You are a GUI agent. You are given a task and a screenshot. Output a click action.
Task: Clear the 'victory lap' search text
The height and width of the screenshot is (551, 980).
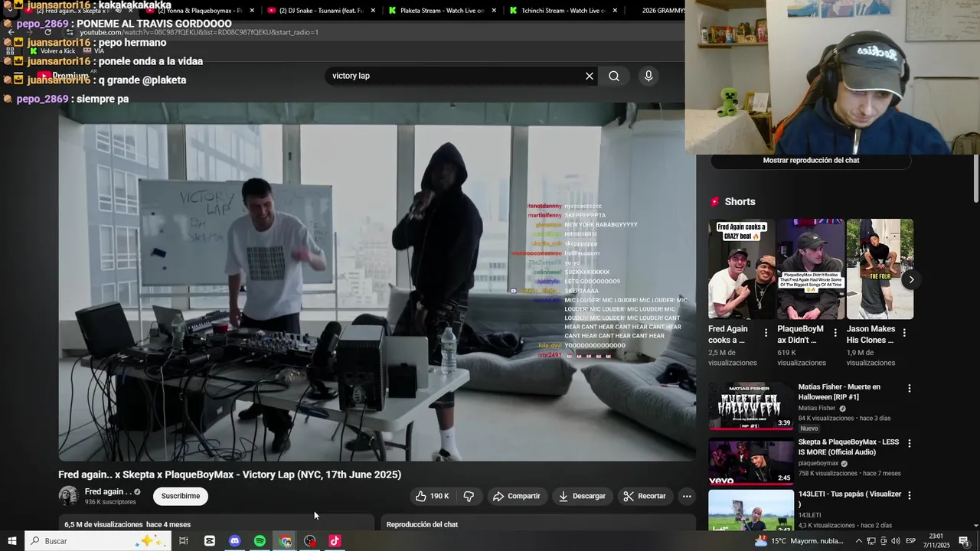click(x=589, y=76)
